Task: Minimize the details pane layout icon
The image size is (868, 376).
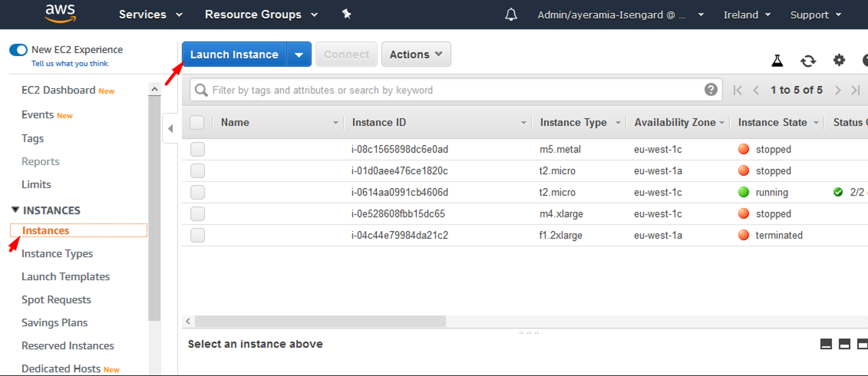Action: point(826,344)
